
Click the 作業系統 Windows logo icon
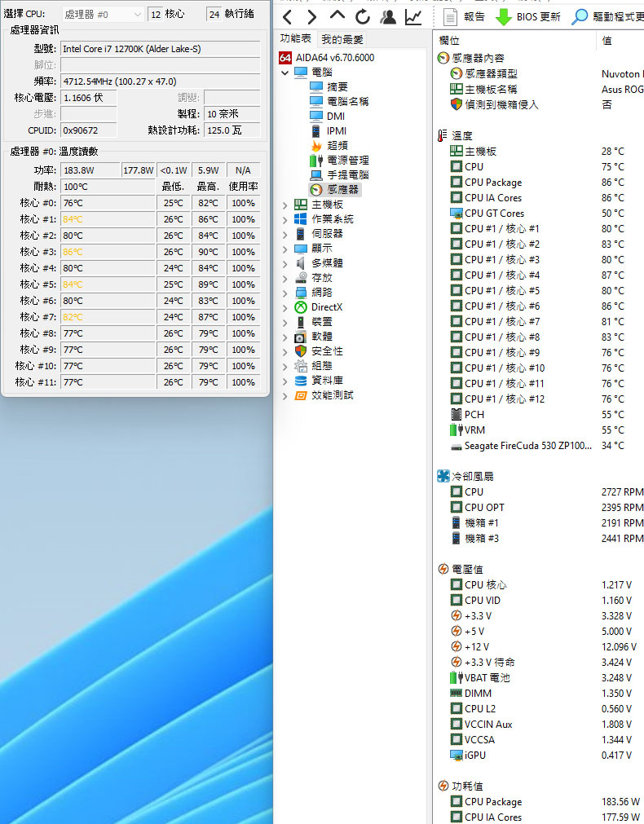pos(301,218)
